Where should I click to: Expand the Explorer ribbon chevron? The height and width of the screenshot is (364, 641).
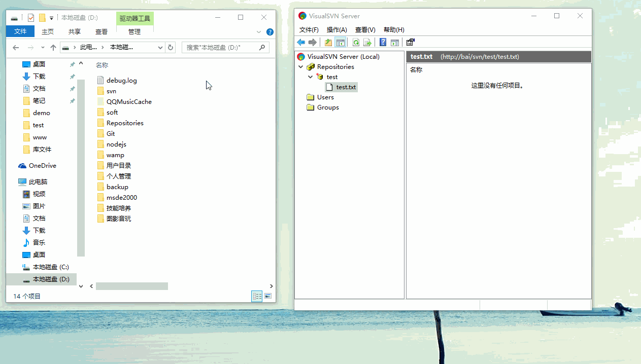point(259,32)
